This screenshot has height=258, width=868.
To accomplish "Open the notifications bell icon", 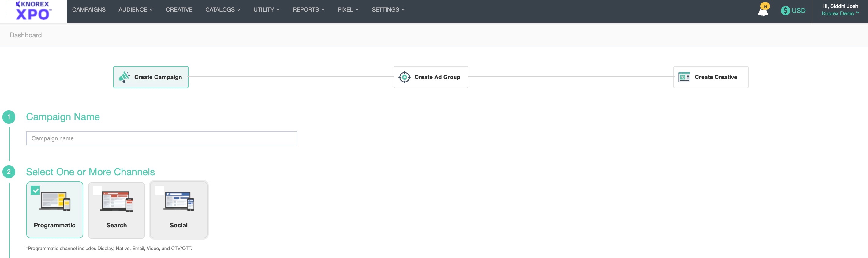I will (x=763, y=11).
